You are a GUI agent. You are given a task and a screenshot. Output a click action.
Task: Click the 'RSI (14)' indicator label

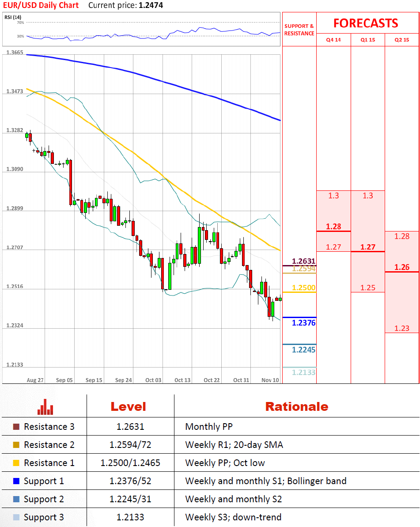point(13,17)
